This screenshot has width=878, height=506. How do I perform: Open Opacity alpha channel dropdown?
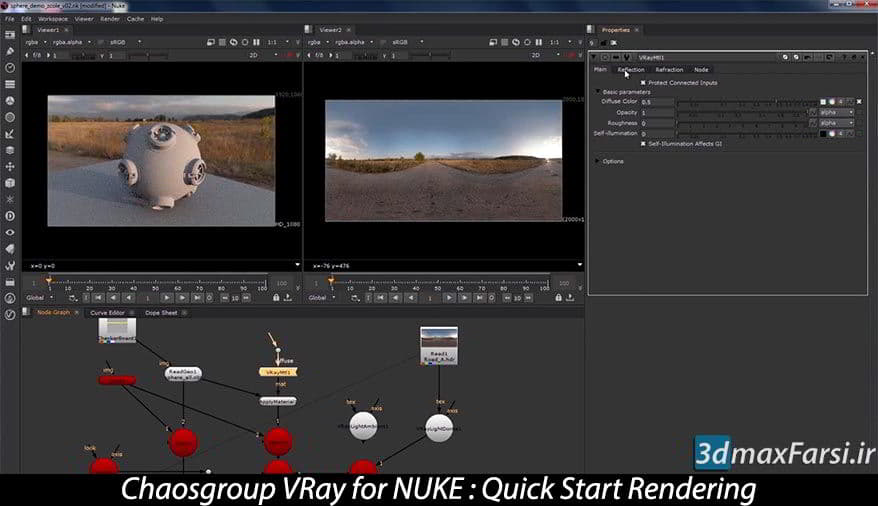coord(837,113)
